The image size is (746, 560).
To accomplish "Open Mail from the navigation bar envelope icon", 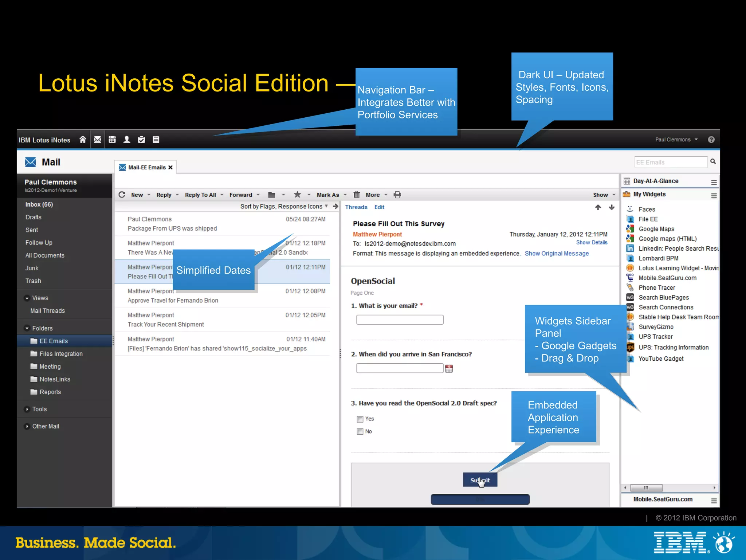I will coord(97,140).
